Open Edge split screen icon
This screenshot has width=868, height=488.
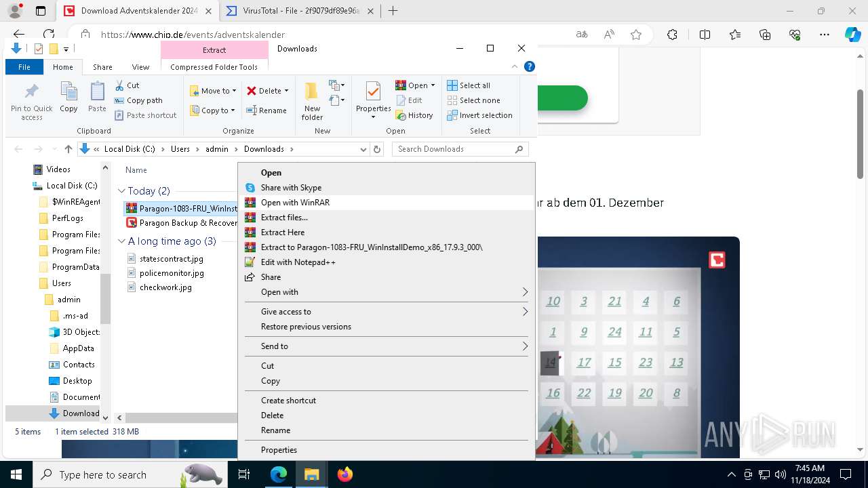tap(705, 35)
